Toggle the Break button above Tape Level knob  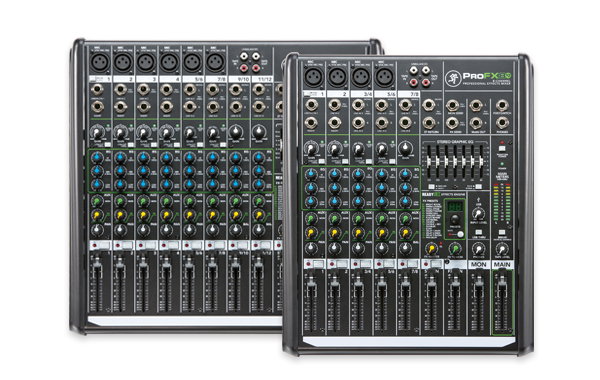point(502,232)
